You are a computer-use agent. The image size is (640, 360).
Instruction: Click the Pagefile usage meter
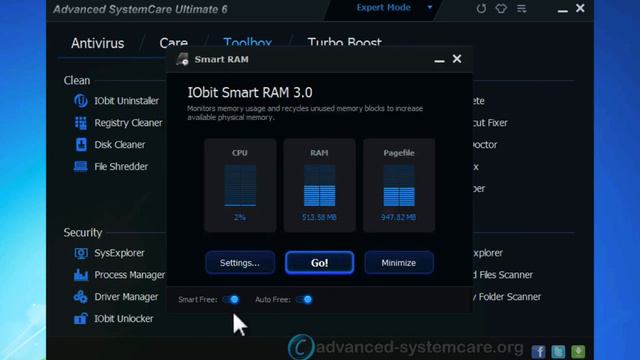coord(399,186)
